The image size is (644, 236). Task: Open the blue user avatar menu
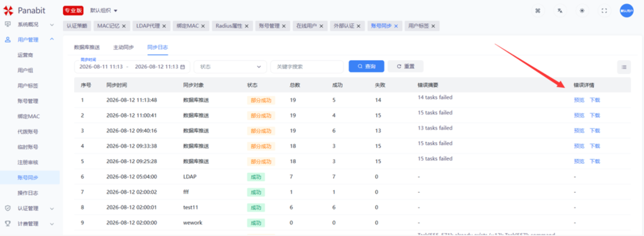626,11
